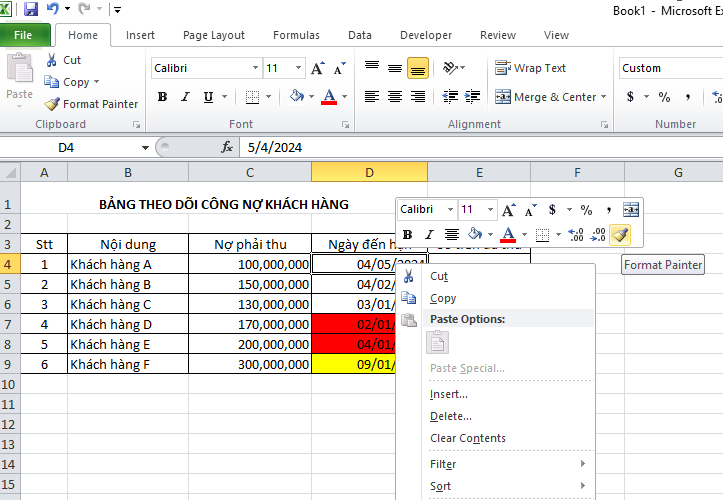723x500 pixels.
Task: Open Customize Quick Access Toolbar dropdown
Action: (x=117, y=9)
